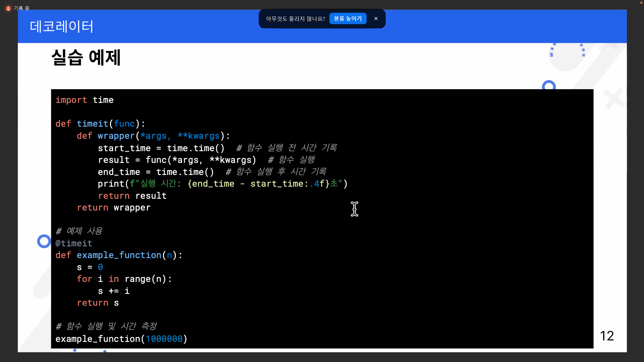Image resolution: width=644 pixels, height=362 pixels.
Task: Click the slide page number 12
Action: pyautogui.click(x=606, y=336)
